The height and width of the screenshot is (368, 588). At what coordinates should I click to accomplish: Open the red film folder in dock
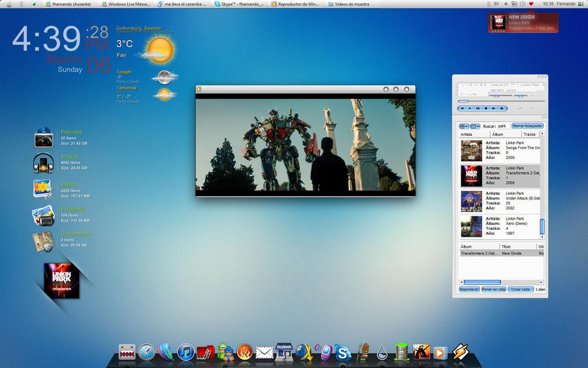205,353
